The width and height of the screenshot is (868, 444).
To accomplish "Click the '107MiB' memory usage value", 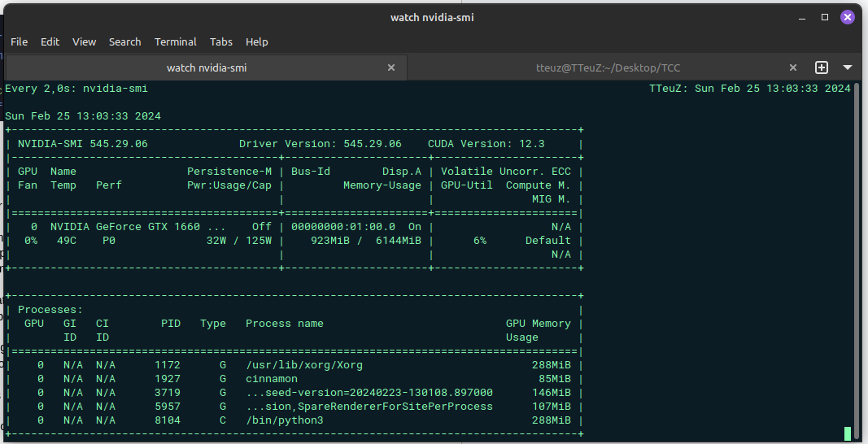I will coord(552,407).
